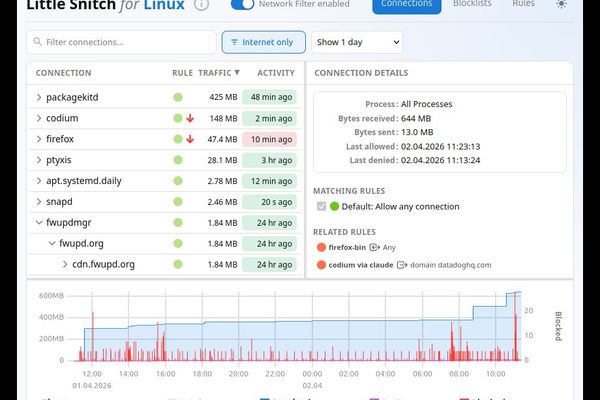Select the '148 MB' traffic for codium
600x400 pixels.
223,119
